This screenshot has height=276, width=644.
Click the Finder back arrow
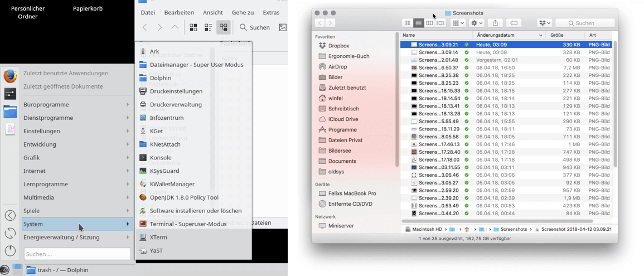(319, 23)
